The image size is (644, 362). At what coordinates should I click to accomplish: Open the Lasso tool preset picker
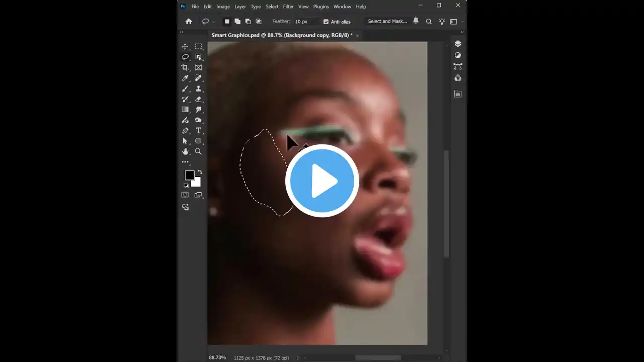208,22
